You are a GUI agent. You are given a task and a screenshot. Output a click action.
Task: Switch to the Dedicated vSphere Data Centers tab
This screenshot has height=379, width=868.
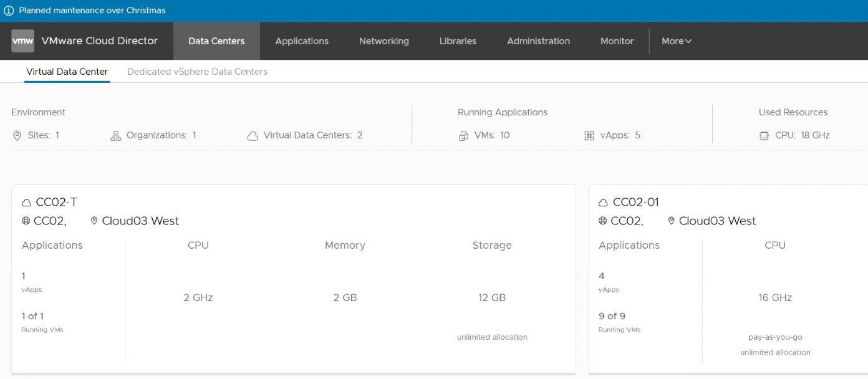[x=196, y=71]
